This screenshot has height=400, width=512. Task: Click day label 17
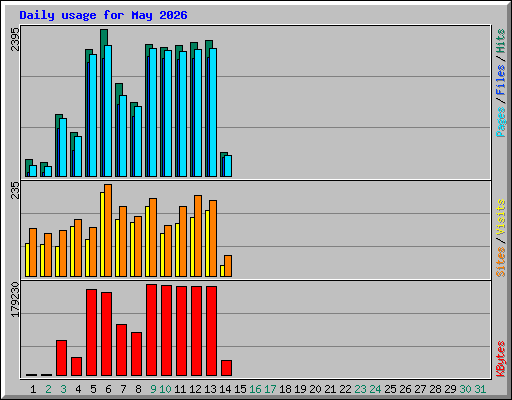270,389
